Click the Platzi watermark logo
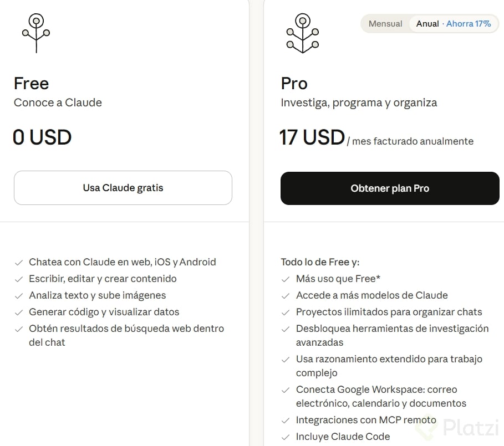Screen dimensions: 504x446 tap(463, 428)
